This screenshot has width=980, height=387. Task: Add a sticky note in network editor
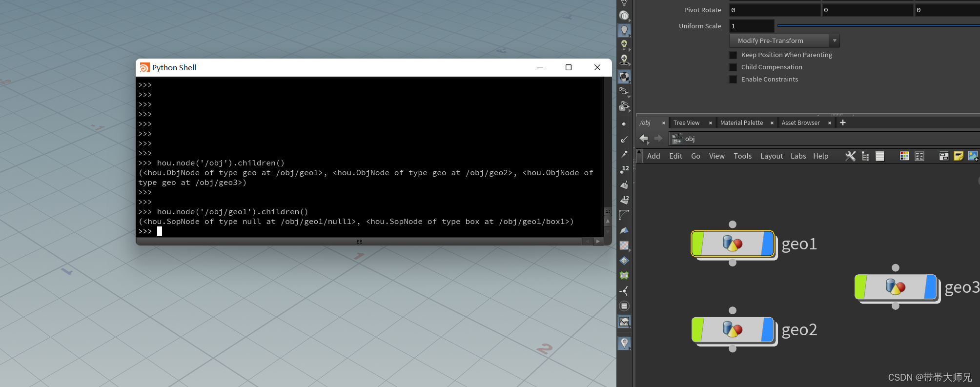[959, 156]
